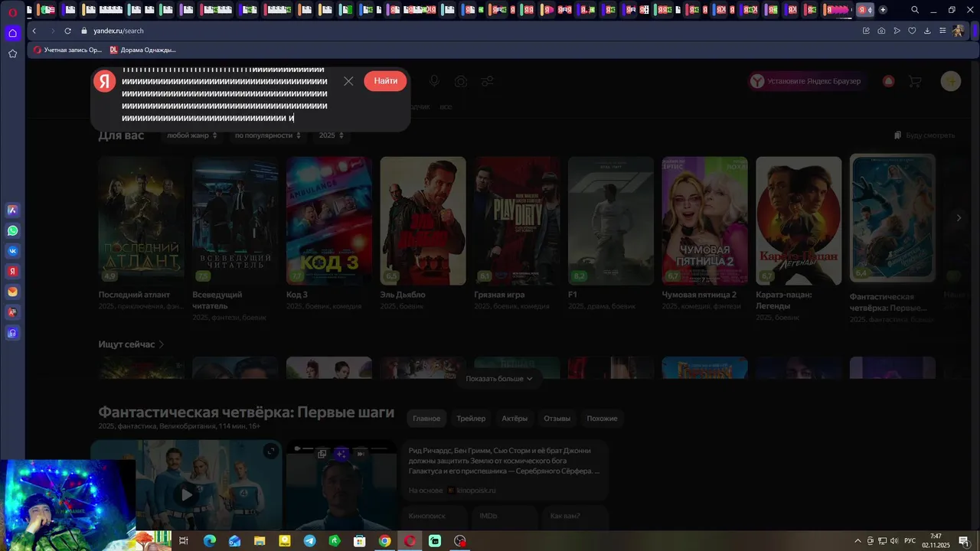This screenshot has height=551, width=980.
Task: Select the Похожие tab
Action: click(x=603, y=419)
